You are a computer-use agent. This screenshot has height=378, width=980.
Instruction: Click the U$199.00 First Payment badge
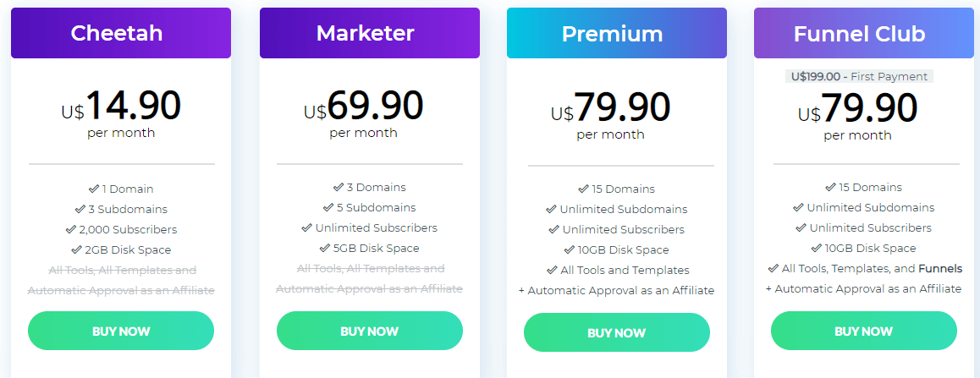(859, 76)
